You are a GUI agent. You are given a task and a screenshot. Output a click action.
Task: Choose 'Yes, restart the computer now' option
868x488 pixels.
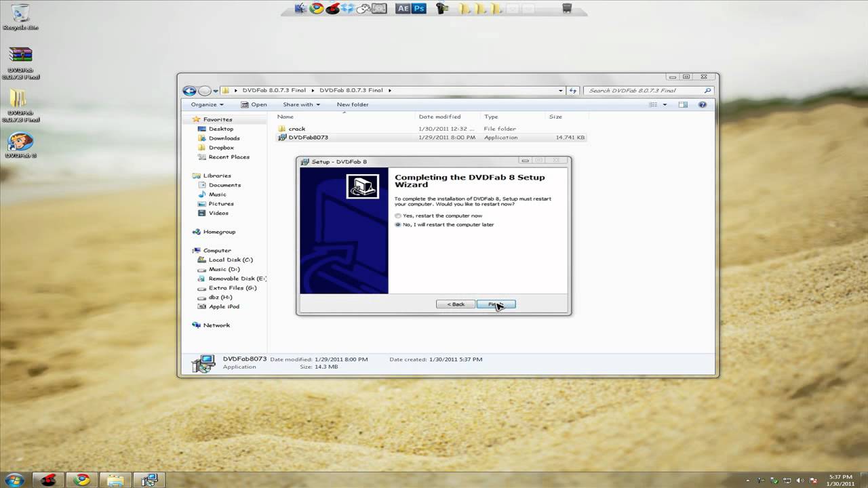coord(438,216)
